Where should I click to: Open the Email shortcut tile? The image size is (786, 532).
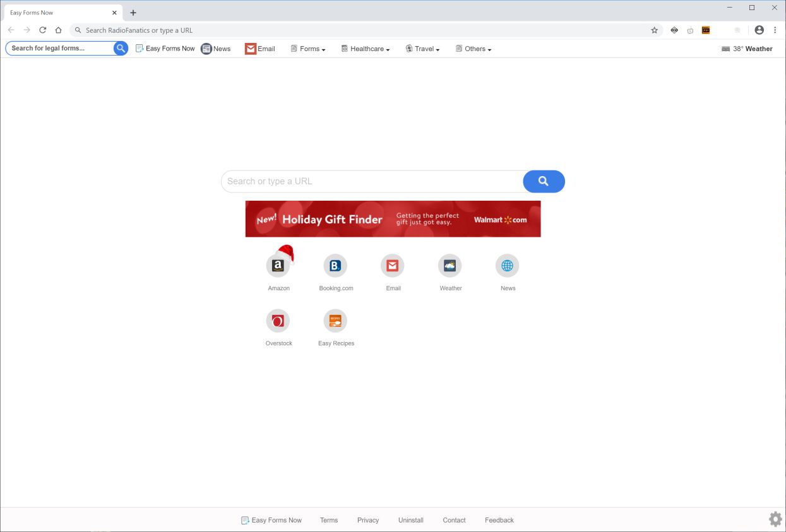(x=393, y=266)
